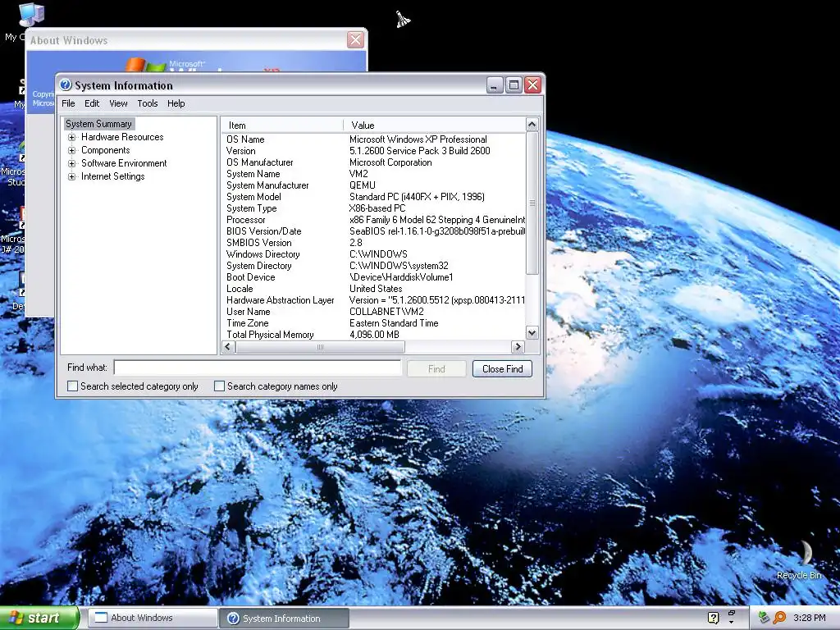Screen dimensions: 840x630
Task: Close the About Windows dialog
Action: pyautogui.click(x=355, y=39)
